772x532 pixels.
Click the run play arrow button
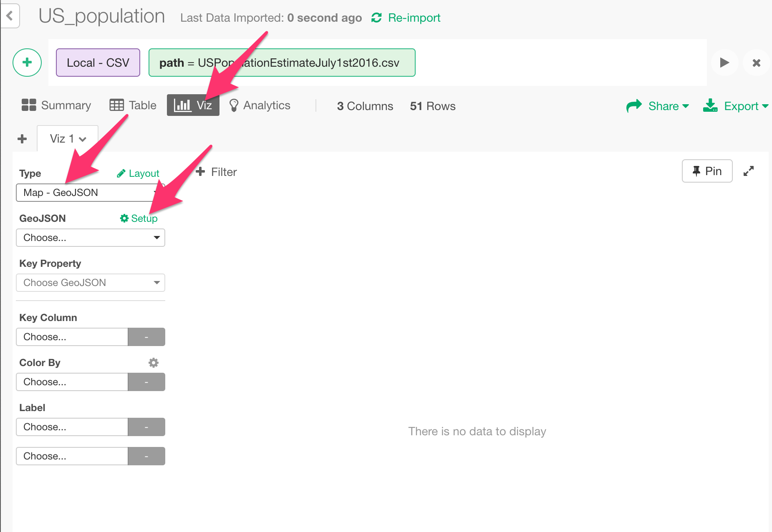pyautogui.click(x=724, y=63)
